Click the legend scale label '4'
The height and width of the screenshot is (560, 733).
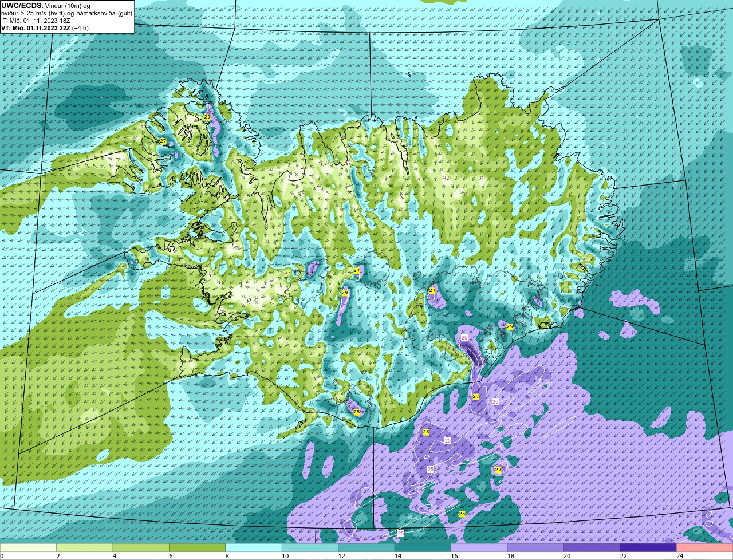114,556
